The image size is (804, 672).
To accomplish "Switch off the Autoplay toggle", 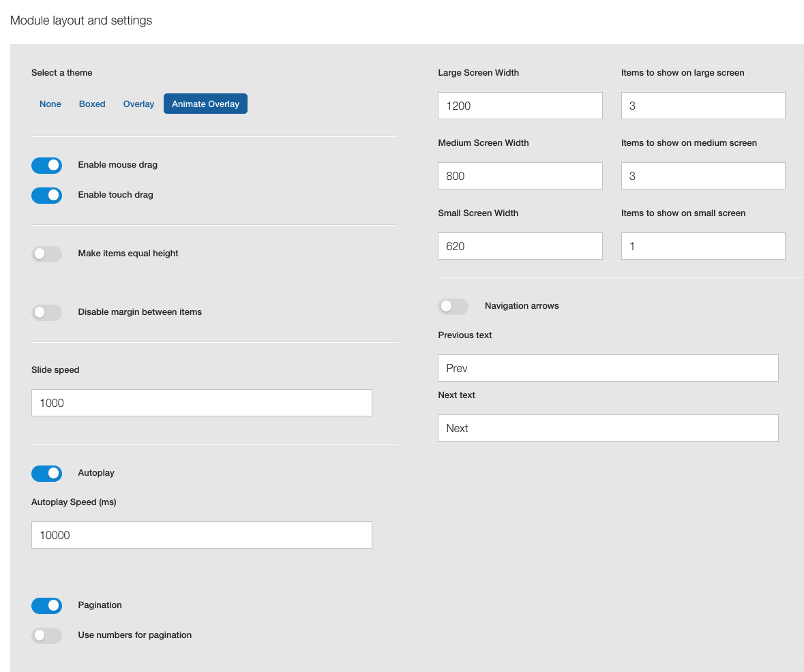I will 46,474.
